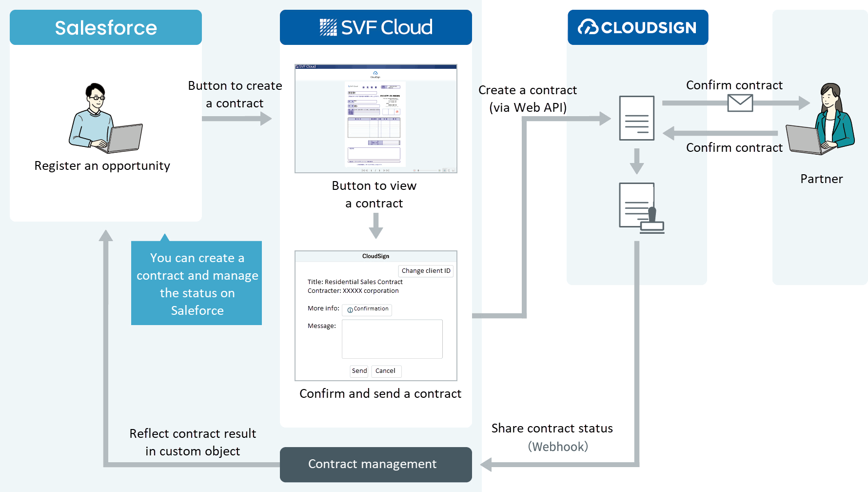
Task: Click the '(Webhook)' text
Action: (558, 447)
